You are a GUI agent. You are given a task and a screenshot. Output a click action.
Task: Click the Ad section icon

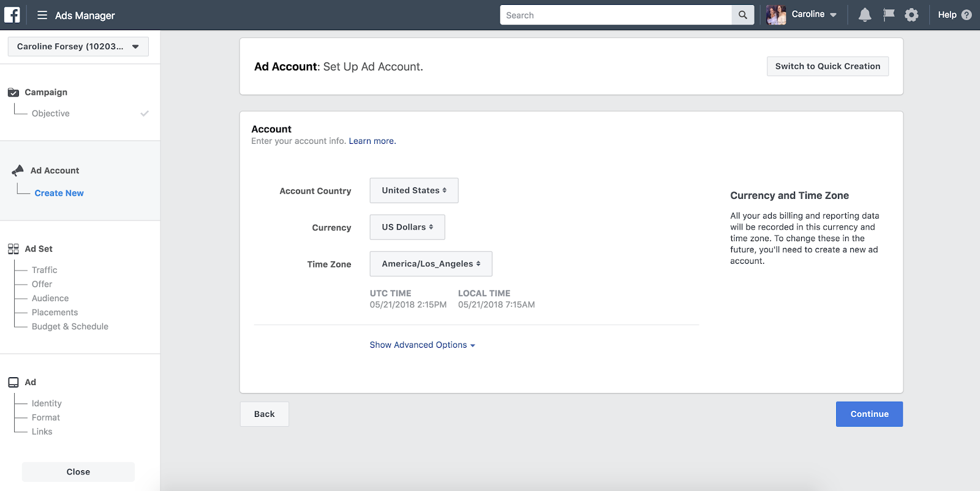[x=13, y=382]
